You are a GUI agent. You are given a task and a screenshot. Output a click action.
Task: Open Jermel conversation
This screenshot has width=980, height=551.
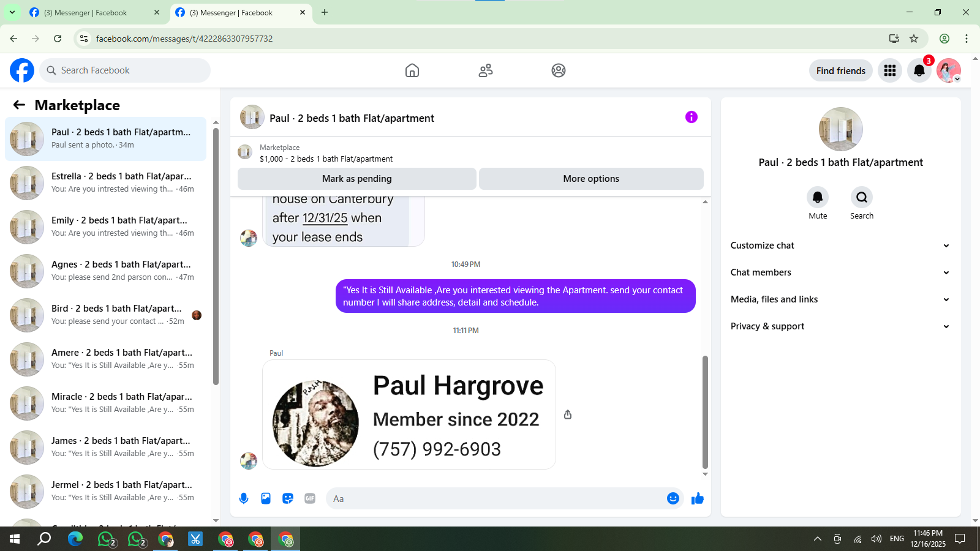pyautogui.click(x=105, y=492)
